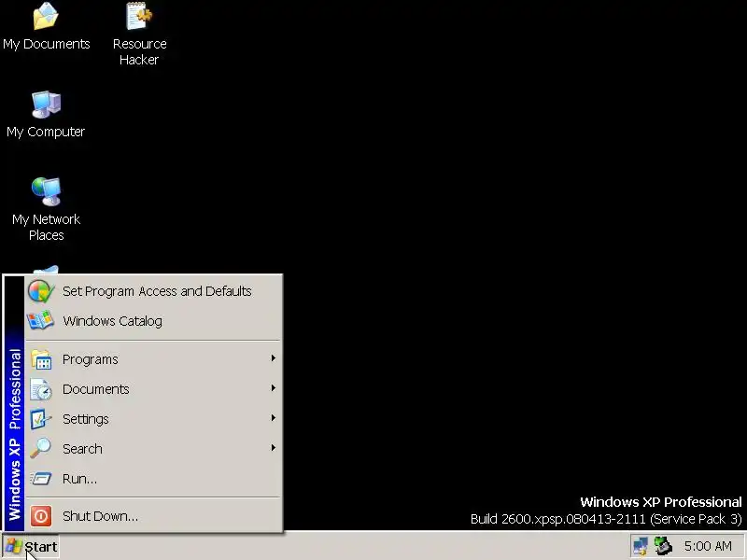Choose Settings in the Start menu
The image size is (747, 560).
coord(153,419)
